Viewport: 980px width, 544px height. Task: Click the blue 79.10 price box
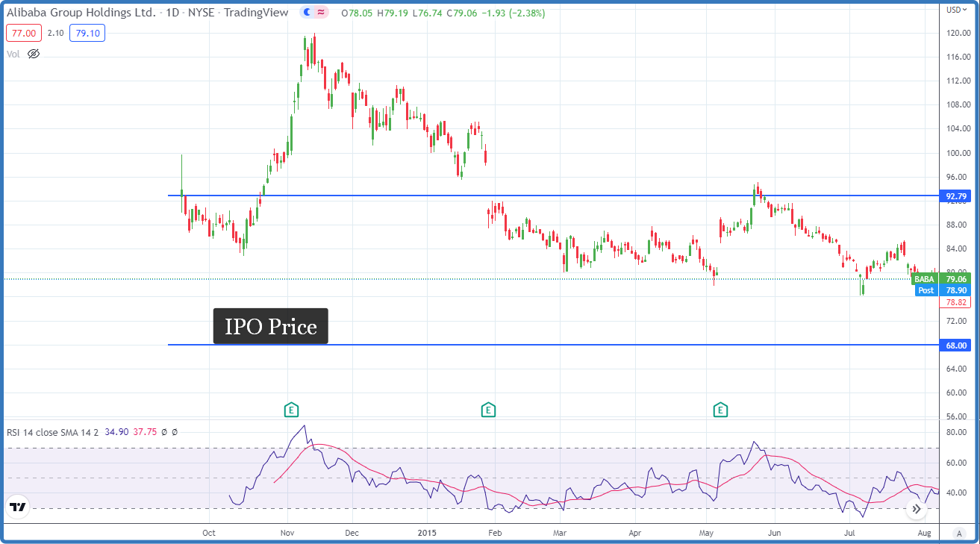coord(87,33)
